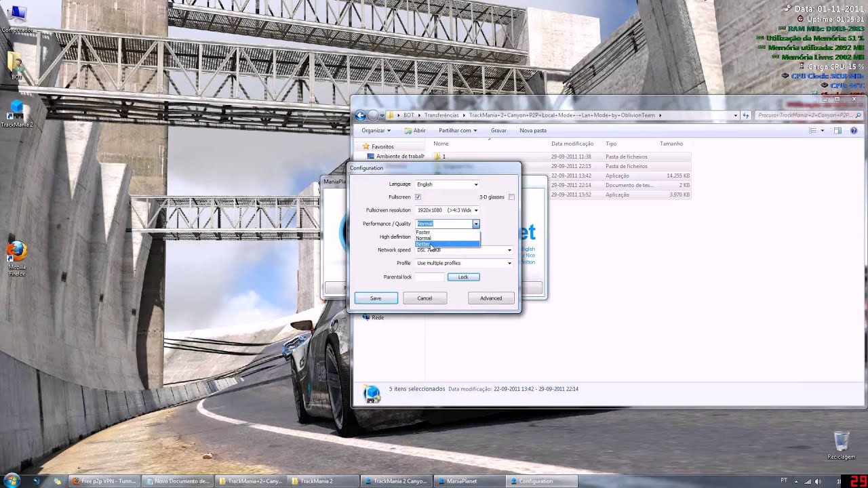Open the Partilhar com menu
868x488 pixels.
(x=458, y=130)
